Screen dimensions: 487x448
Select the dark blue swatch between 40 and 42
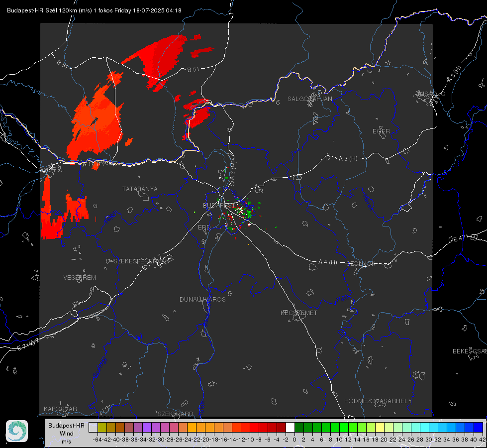479,427
